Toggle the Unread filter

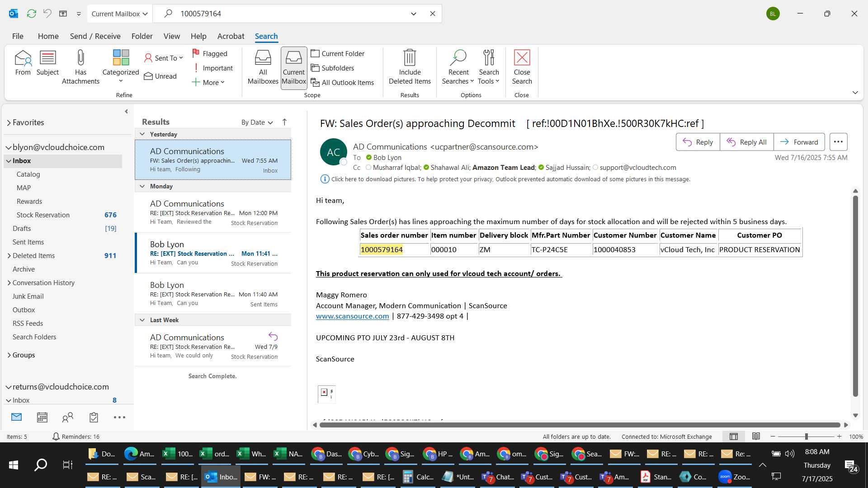(x=160, y=76)
